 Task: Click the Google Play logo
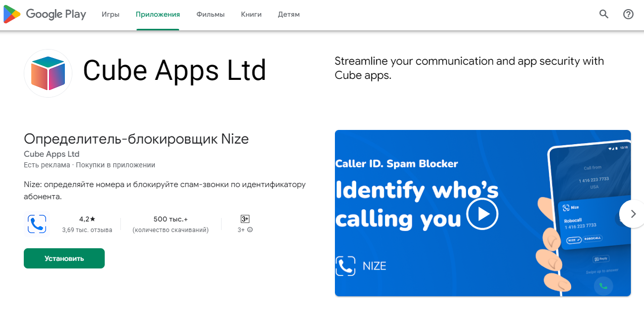point(45,15)
